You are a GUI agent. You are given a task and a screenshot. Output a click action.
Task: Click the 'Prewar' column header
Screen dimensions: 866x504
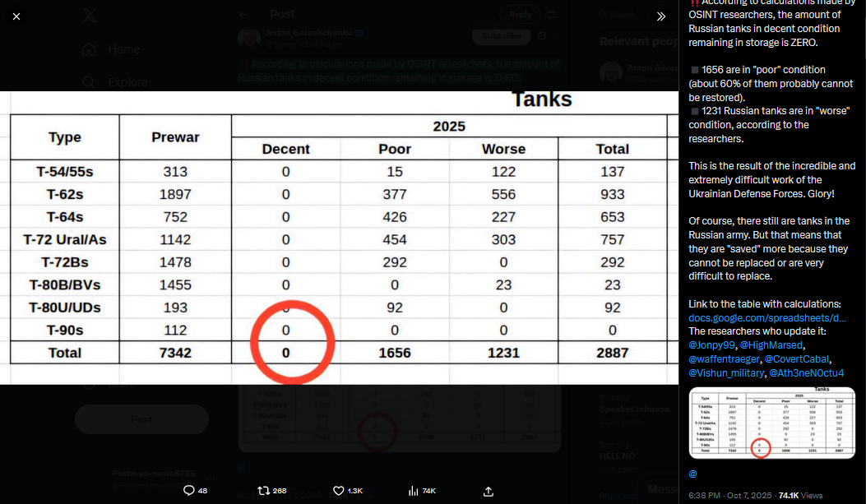click(175, 137)
